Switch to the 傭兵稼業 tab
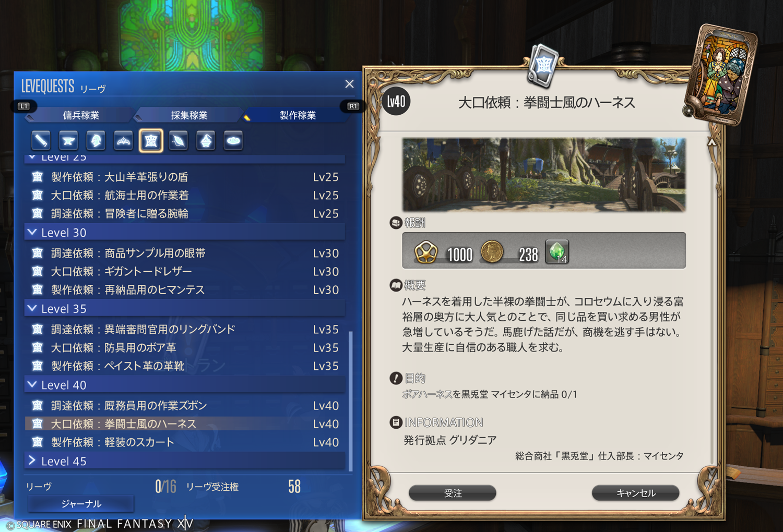The image size is (783, 532). (x=81, y=115)
